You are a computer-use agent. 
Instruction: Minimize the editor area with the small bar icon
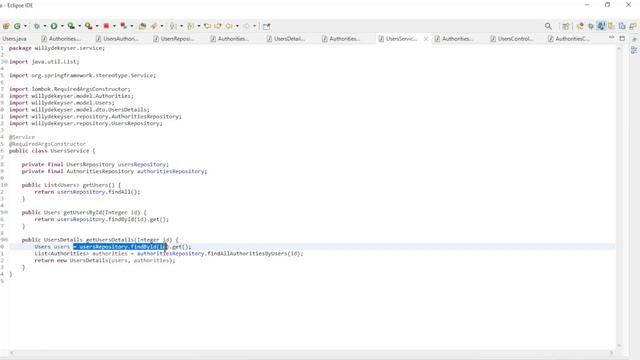click(x=611, y=38)
